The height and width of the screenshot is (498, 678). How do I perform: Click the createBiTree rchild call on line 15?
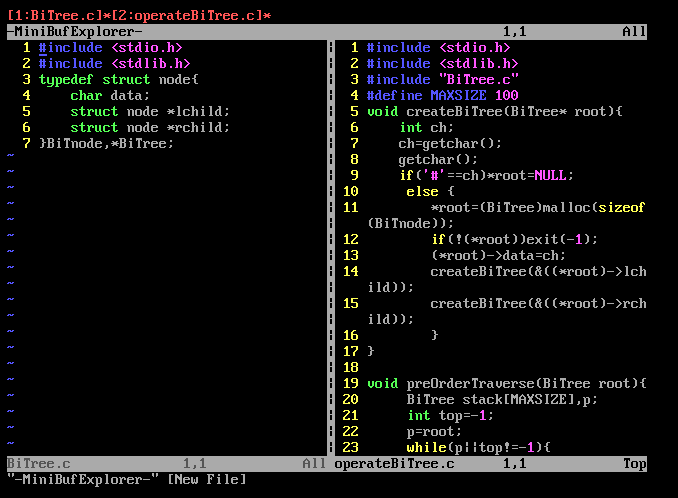[538, 303]
